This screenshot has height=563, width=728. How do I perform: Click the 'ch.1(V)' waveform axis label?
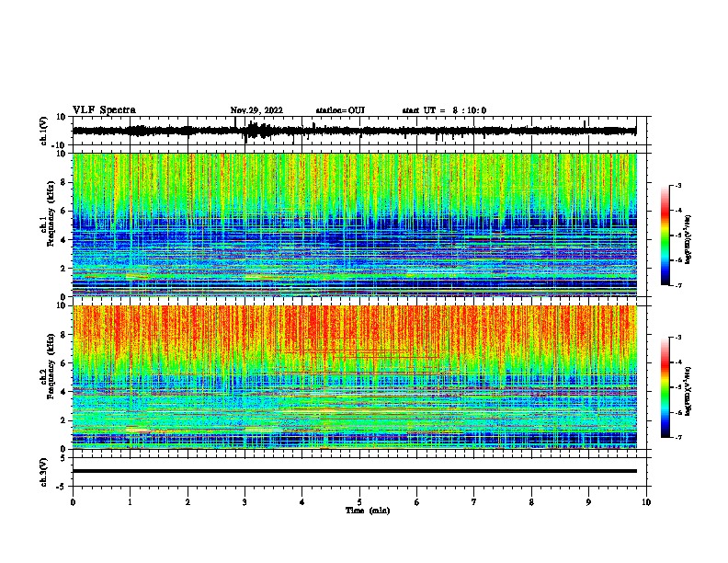tap(43, 131)
